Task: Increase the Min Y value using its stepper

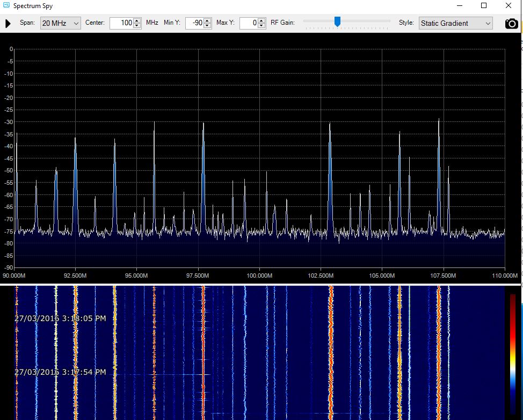Action: tap(208, 21)
